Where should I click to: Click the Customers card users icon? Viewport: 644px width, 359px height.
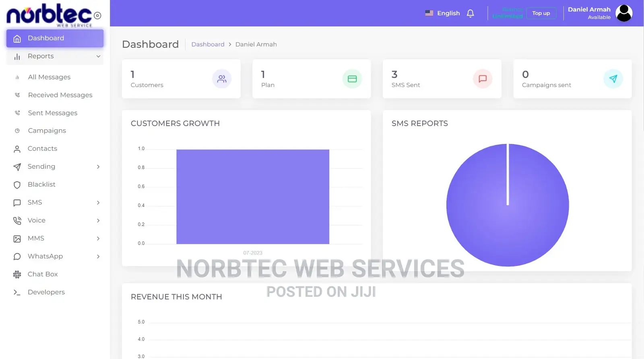(222, 79)
